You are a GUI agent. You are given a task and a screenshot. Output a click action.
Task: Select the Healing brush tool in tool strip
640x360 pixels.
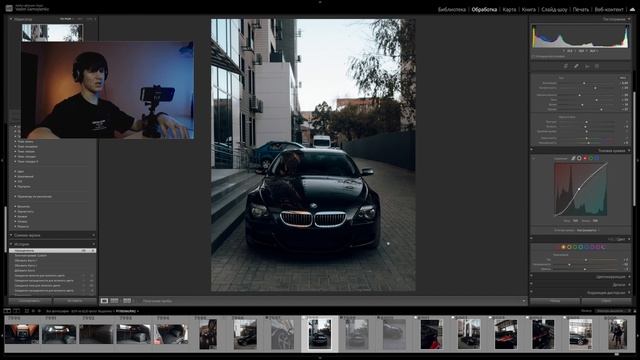[x=576, y=66]
